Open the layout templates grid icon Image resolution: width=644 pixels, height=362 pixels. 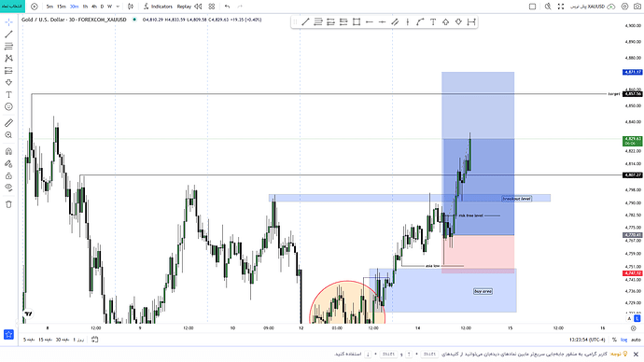coord(212,7)
